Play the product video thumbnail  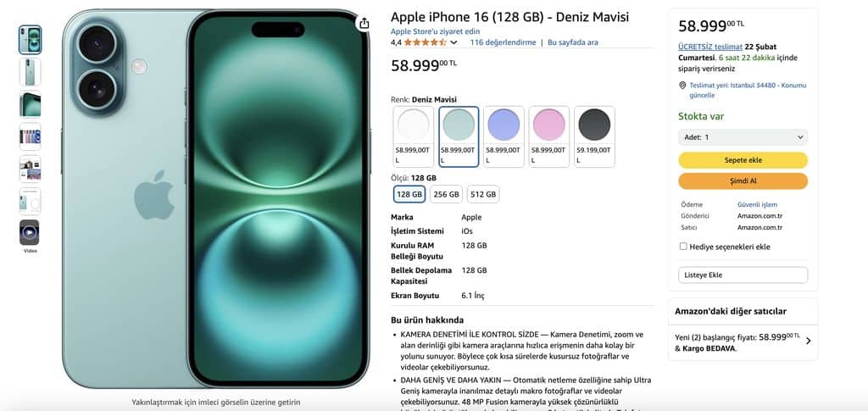point(30,232)
